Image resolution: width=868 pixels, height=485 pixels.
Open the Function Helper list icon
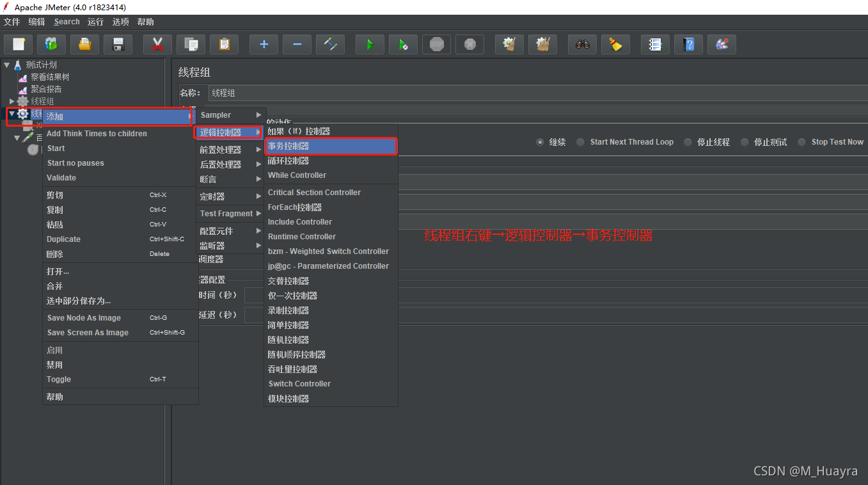(x=655, y=44)
